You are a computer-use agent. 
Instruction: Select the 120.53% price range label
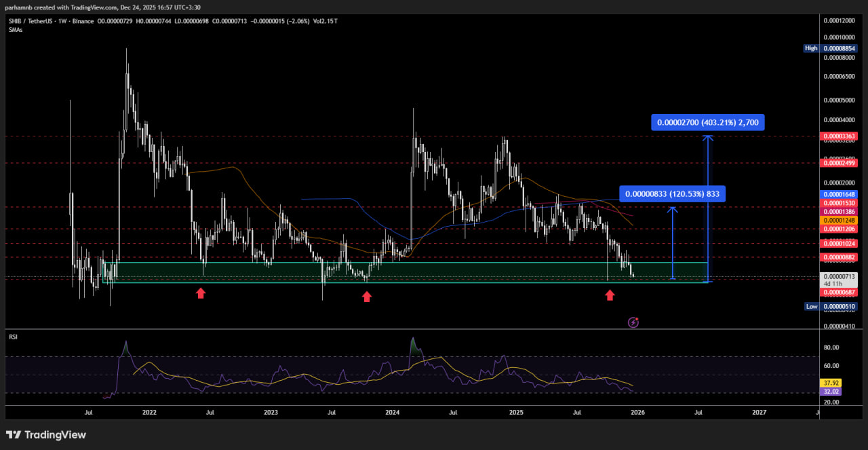coord(673,194)
